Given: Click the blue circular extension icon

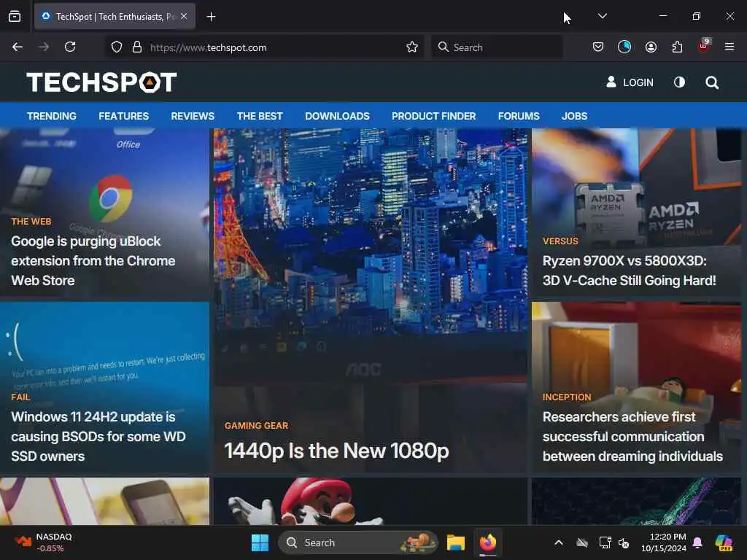Looking at the screenshot, I should (x=624, y=47).
